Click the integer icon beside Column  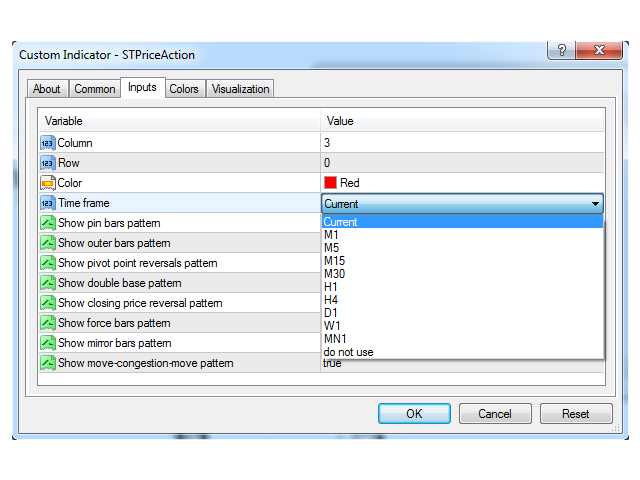pyautogui.click(x=47, y=143)
